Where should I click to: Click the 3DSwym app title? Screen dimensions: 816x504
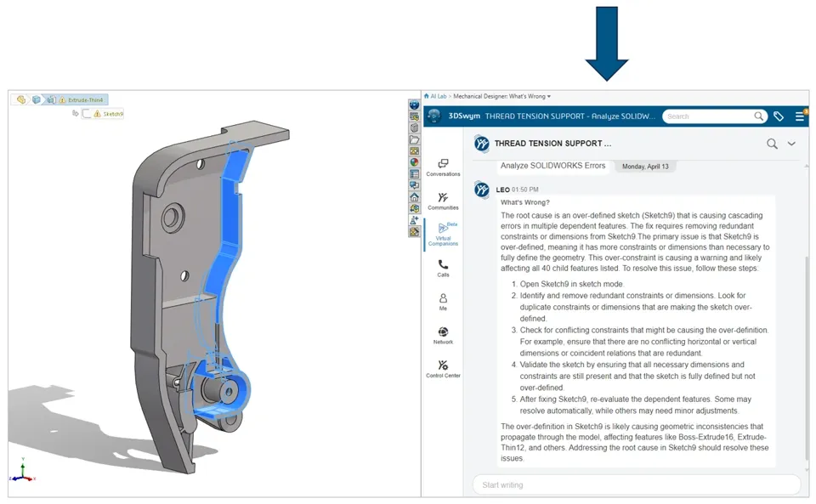pyautogui.click(x=464, y=116)
